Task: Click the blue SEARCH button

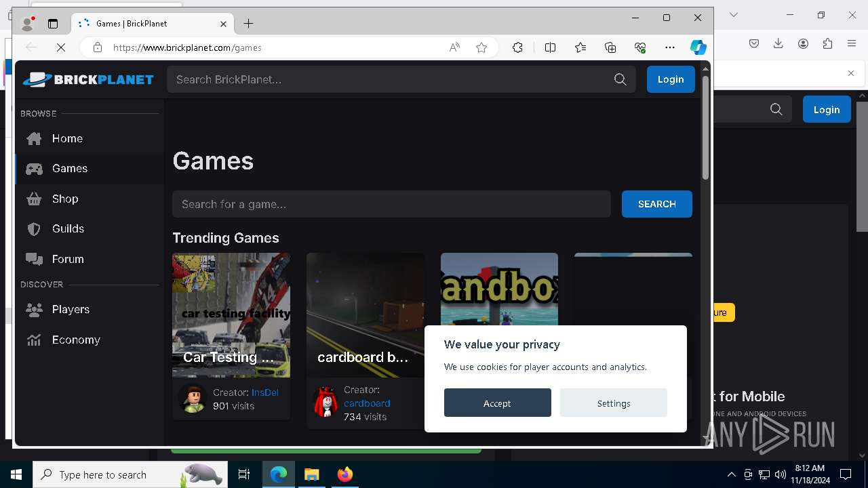Action: pos(657,204)
